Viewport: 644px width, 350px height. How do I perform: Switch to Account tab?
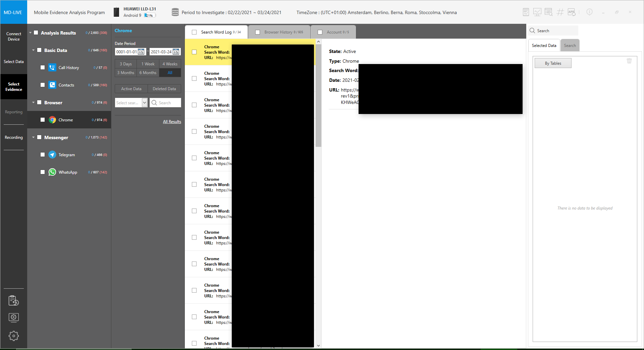pyautogui.click(x=333, y=32)
